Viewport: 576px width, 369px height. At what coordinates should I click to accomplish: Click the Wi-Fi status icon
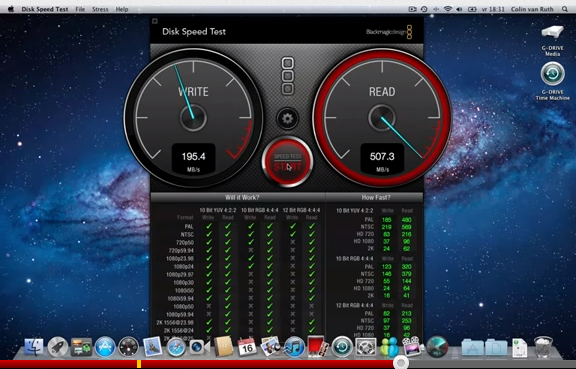point(447,9)
